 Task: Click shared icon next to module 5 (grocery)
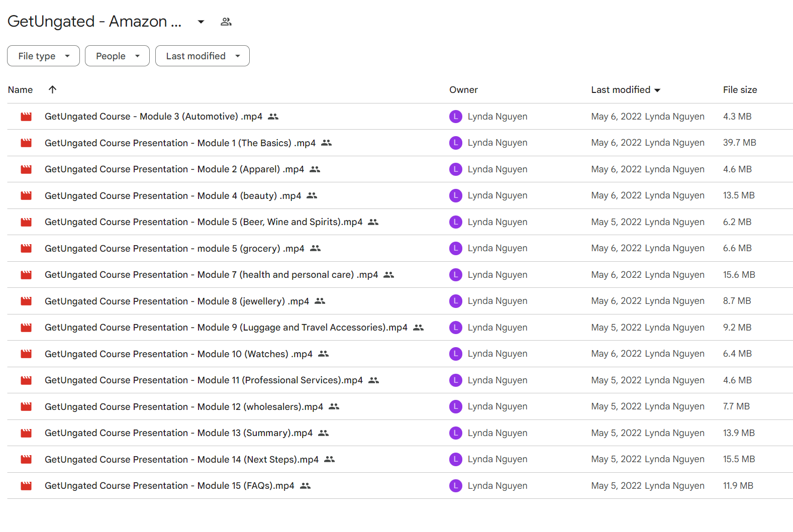point(315,248)
